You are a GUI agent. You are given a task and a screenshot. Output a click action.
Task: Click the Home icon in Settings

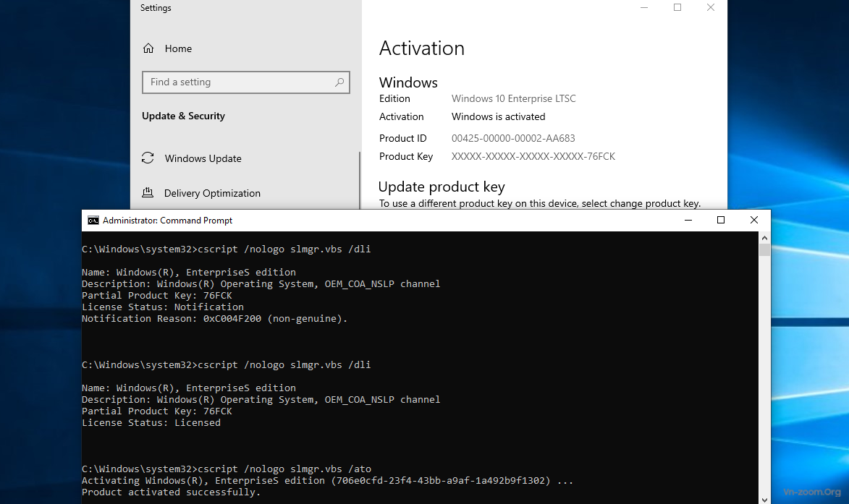(x=148, y=48)
